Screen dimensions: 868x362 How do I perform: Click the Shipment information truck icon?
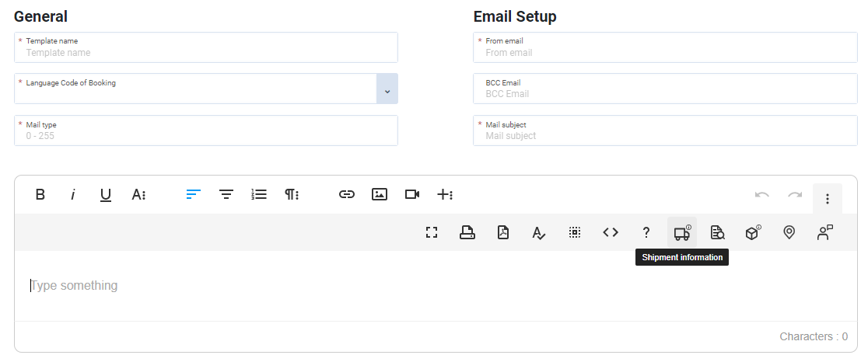682,232
